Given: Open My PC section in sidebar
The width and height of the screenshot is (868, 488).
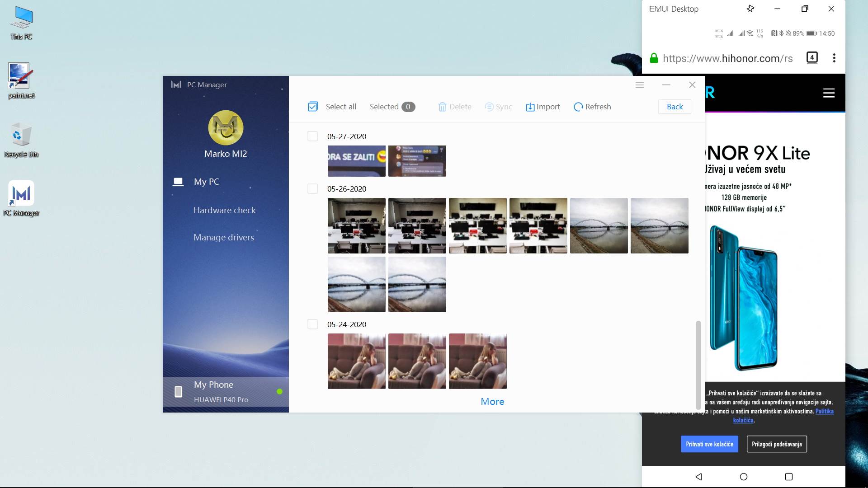Looking at the screenshot, I should click(x=206, y=182).
